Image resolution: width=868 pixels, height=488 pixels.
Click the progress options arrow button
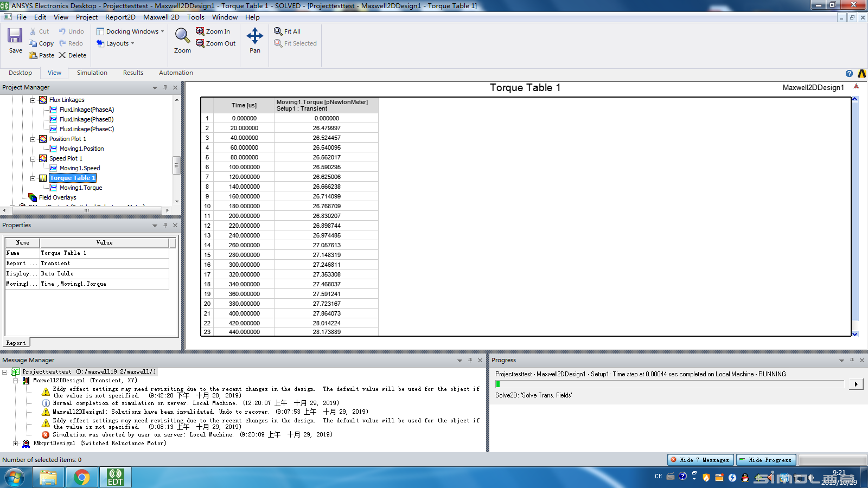click(856, 384)
